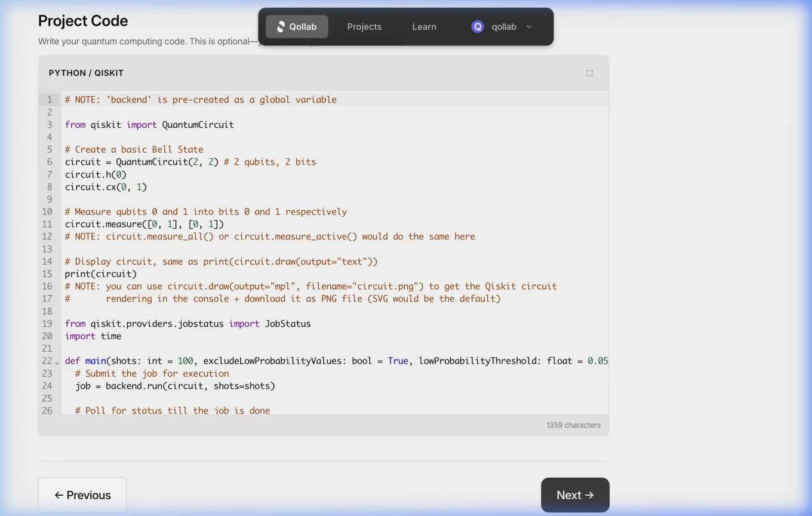The height and width of the screenshot is (516, 812).
Task: Click the 'job = backend.run(circuit, shots=shots)' line
Action: click(x=175, y=386)
